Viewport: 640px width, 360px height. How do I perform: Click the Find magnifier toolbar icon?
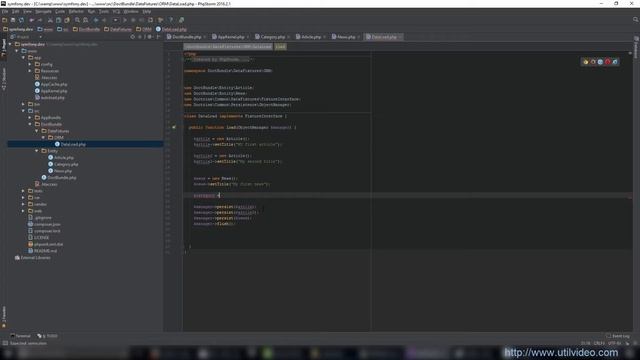point(77,20)
